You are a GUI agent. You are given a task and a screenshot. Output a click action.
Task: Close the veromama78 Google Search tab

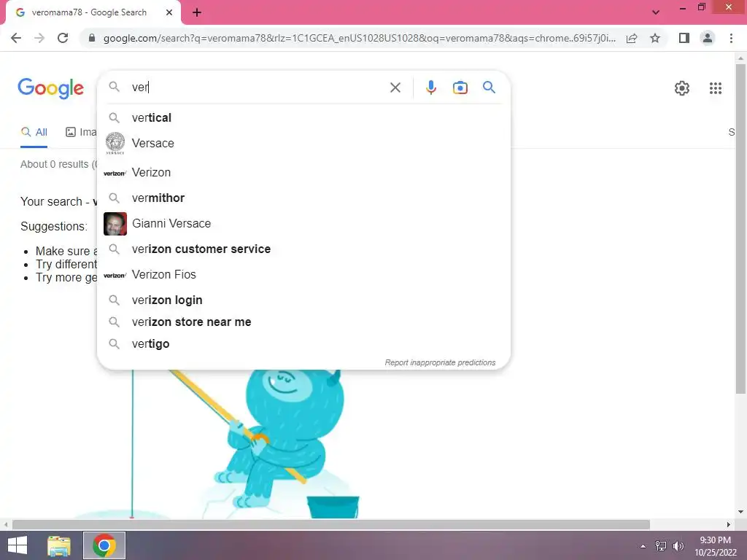169,12
